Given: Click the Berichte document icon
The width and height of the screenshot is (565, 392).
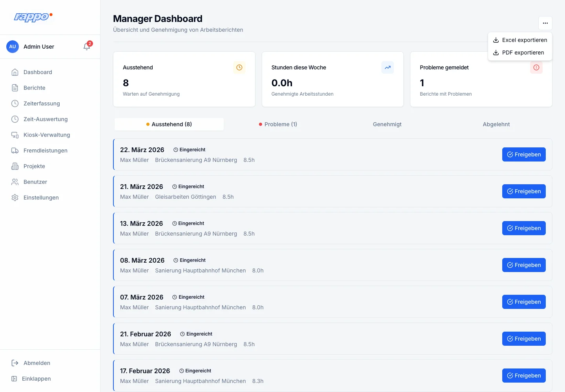Looking at the screenshot, I should (15, 88).
